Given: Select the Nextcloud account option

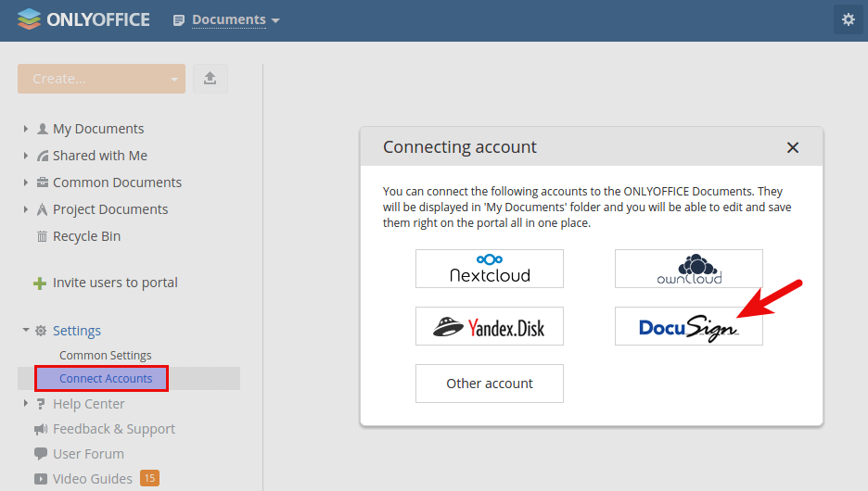Looking at the screenshot, I should [x=490, y=269].
